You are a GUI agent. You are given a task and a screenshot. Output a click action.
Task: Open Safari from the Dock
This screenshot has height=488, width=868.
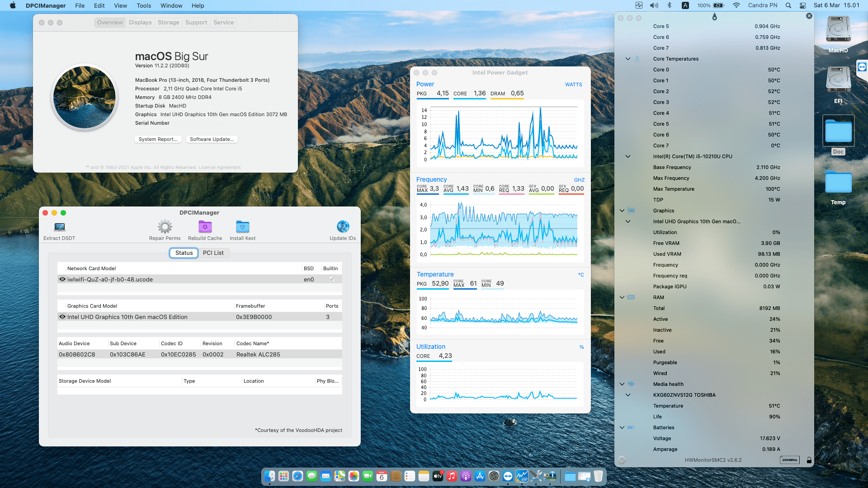coord(297,476)
